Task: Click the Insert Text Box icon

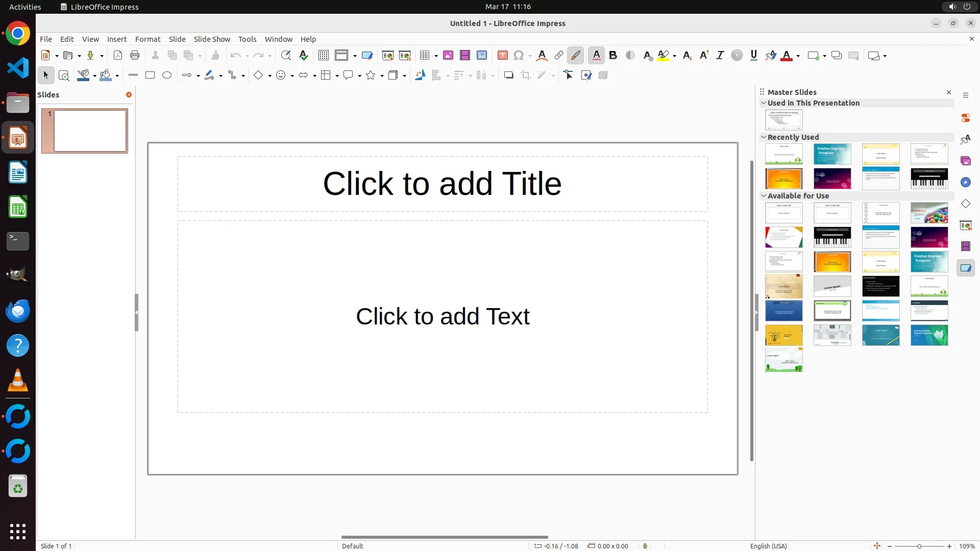Action: pos(503,56)
